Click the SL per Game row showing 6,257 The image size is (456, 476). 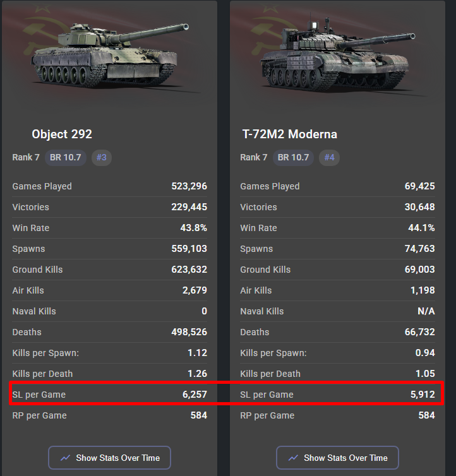(110, 395)
